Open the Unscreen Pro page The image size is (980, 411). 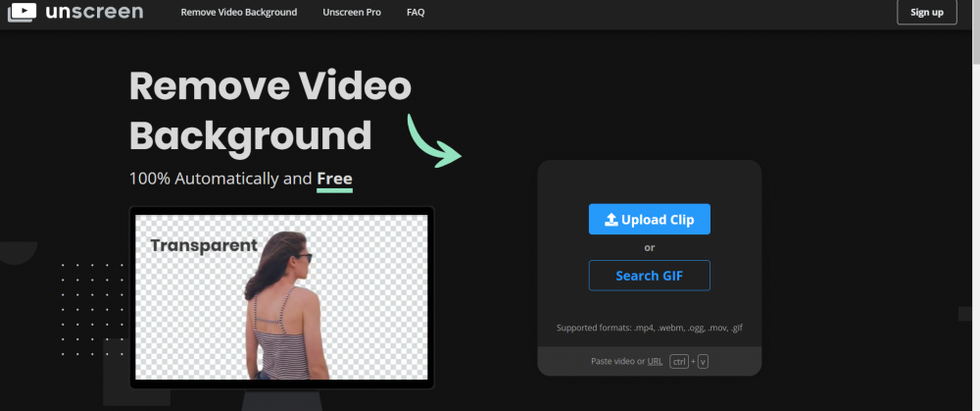[351, 13]
